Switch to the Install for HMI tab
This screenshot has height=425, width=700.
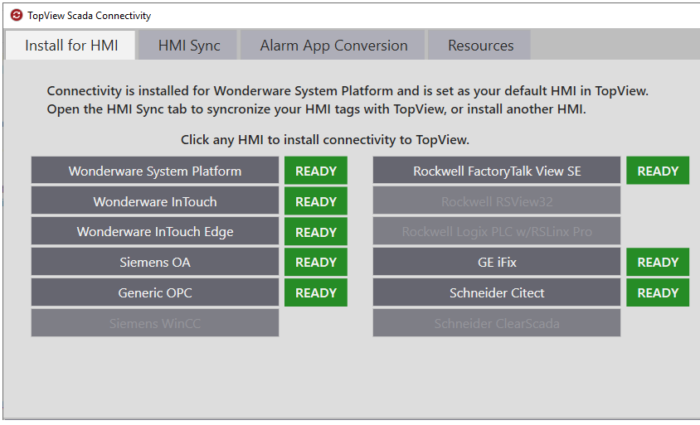(71, 45)
